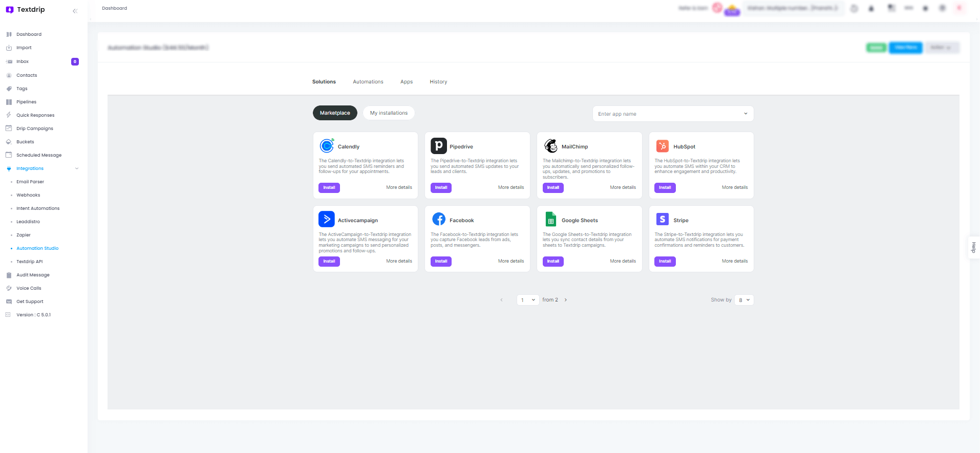Image resolution: width=980 pixels, height=453 pixels.
Task: Open the Help side tab
Action: [x=974, y=248]
